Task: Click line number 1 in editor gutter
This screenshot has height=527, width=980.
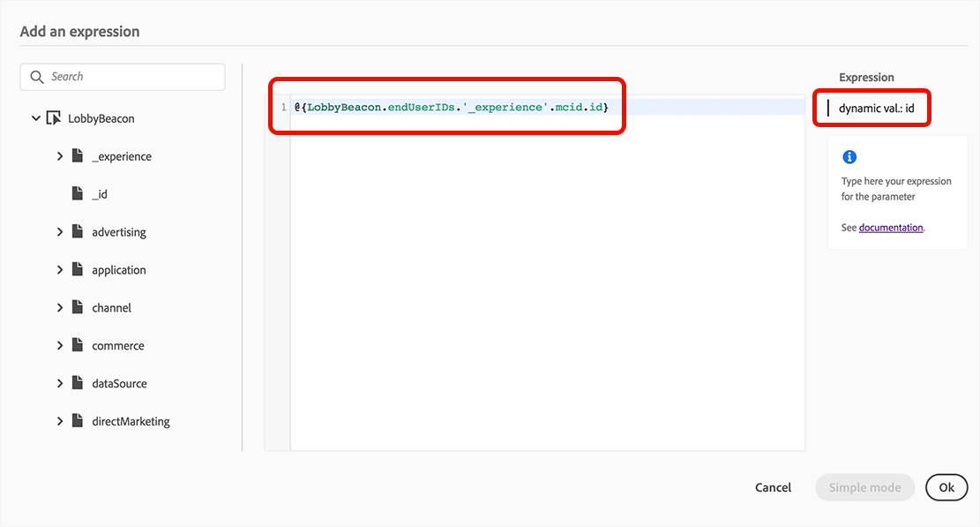Action: [x=284, y=107]
